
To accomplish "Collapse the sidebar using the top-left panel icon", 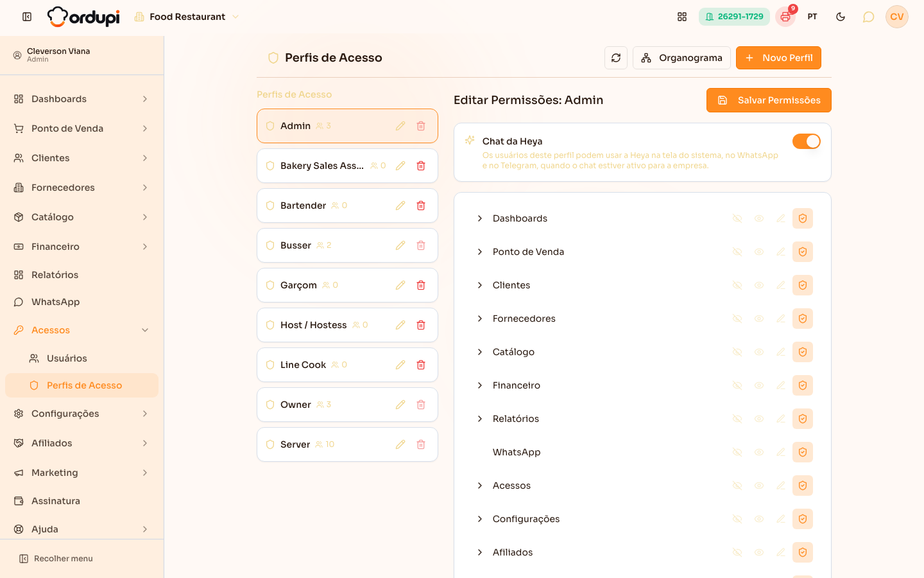I will pyautogui.click(x=27, y=17).
